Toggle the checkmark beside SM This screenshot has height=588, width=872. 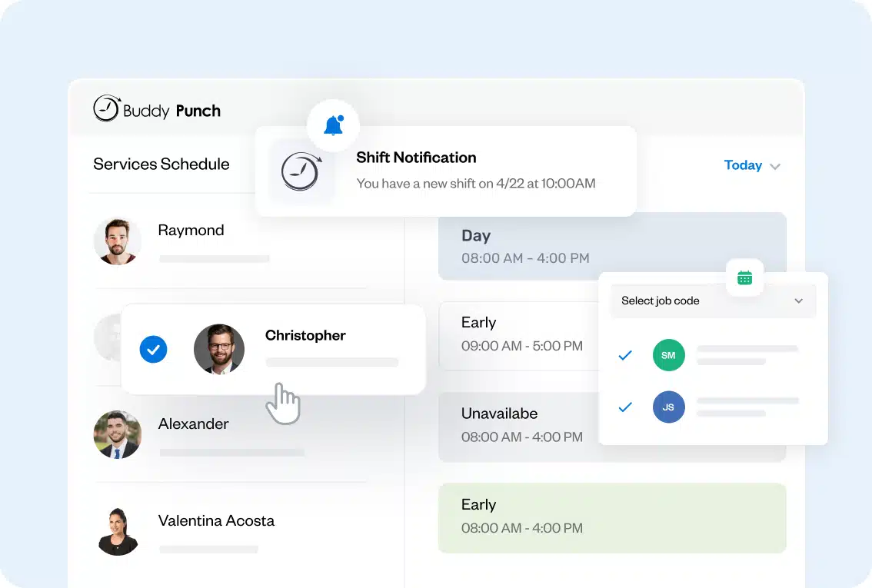[x=625, y=355]
